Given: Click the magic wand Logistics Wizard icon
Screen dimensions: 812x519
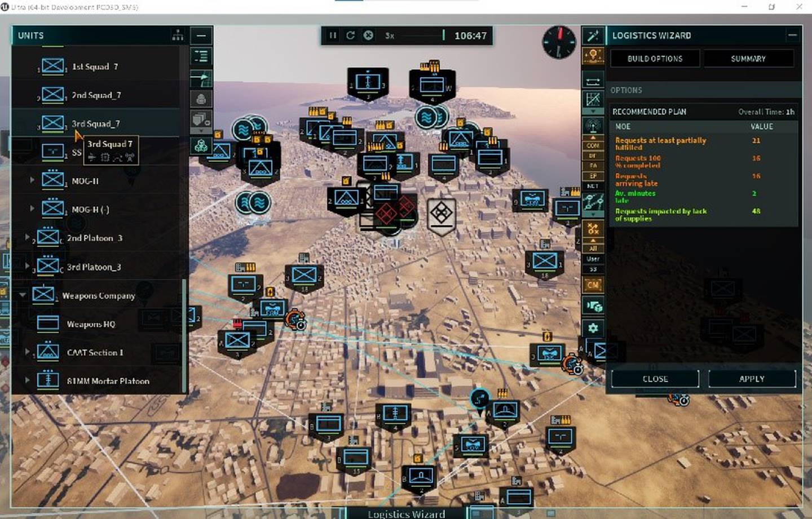Looking at the screenshot, I should coord(593,36).
